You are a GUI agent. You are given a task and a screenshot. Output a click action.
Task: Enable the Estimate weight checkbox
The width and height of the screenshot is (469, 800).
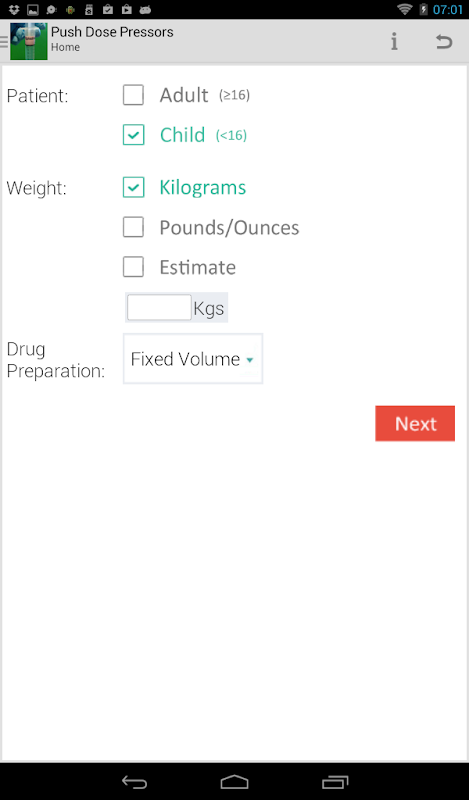133,267
